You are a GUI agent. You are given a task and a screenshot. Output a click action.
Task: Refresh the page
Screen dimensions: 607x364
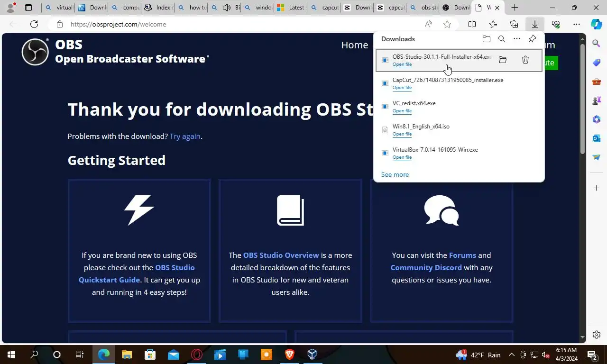tap(34, 24)
